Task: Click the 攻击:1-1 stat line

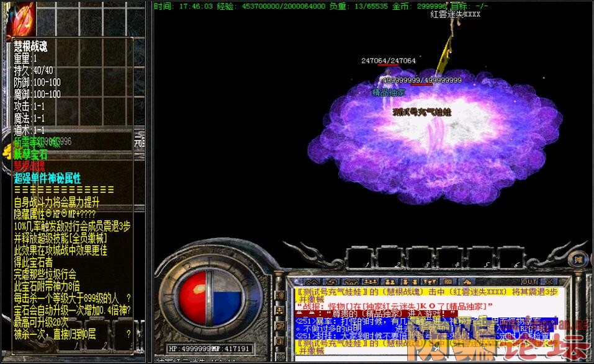Action: (x=29, y=106)
